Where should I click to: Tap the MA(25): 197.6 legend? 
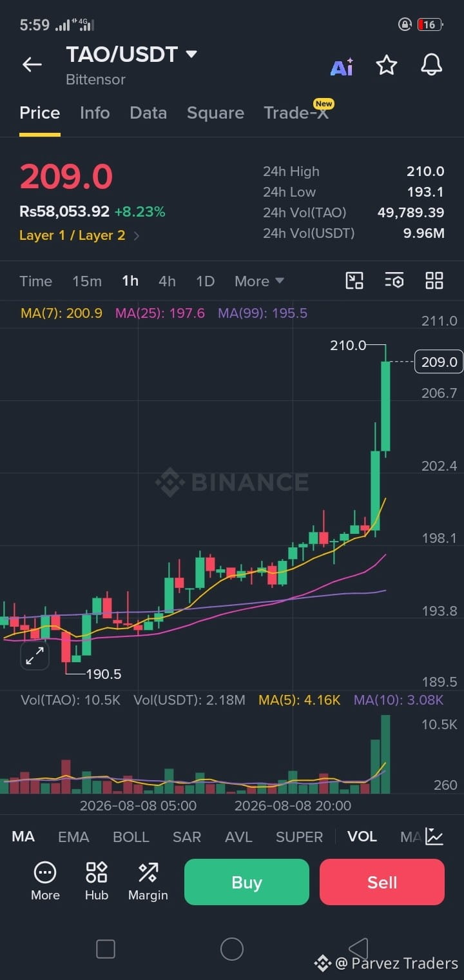pyautogui.click(x=160, y=313)
